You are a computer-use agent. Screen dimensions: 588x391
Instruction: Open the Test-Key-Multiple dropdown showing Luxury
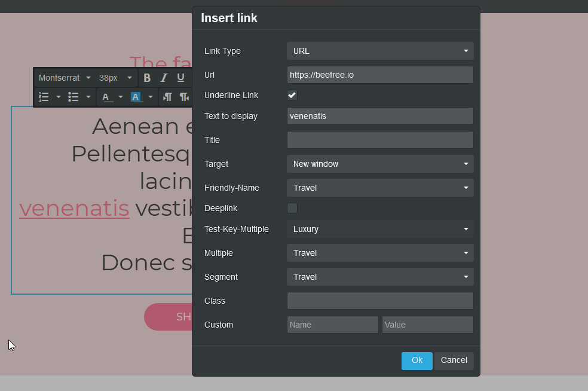pos(380,229)
